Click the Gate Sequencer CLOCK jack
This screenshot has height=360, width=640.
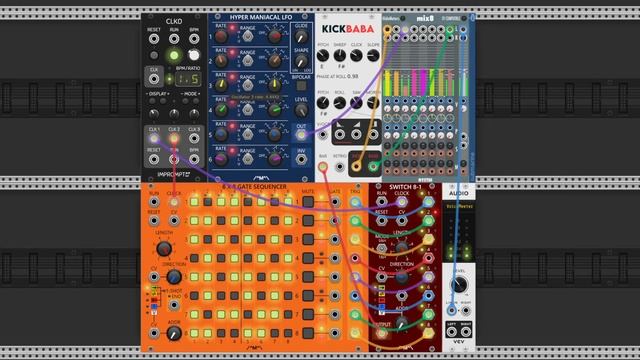(174, 202)
